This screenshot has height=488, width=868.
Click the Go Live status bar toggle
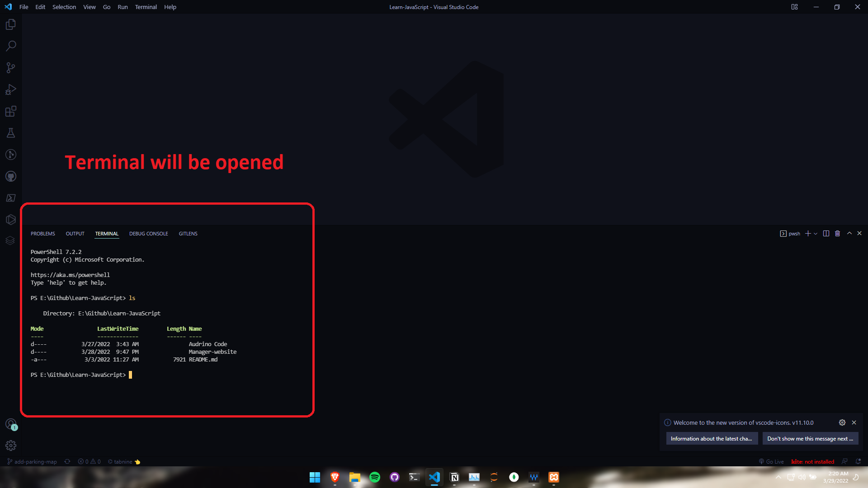(773, 461)
